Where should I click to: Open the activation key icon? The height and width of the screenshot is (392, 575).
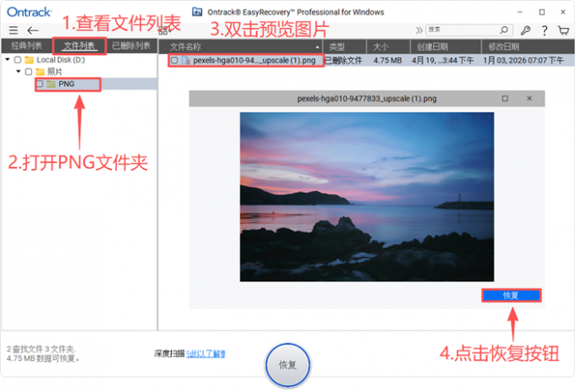525,30
